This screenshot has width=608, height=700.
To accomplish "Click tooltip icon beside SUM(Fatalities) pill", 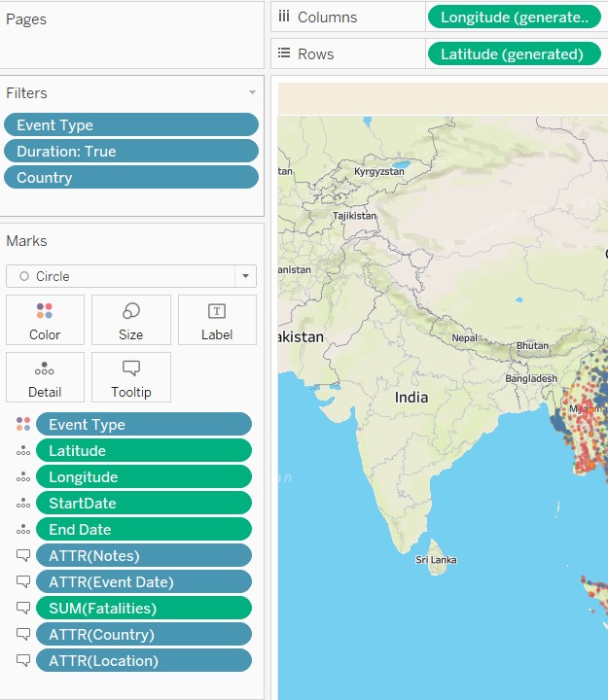I will click(23, 608).
